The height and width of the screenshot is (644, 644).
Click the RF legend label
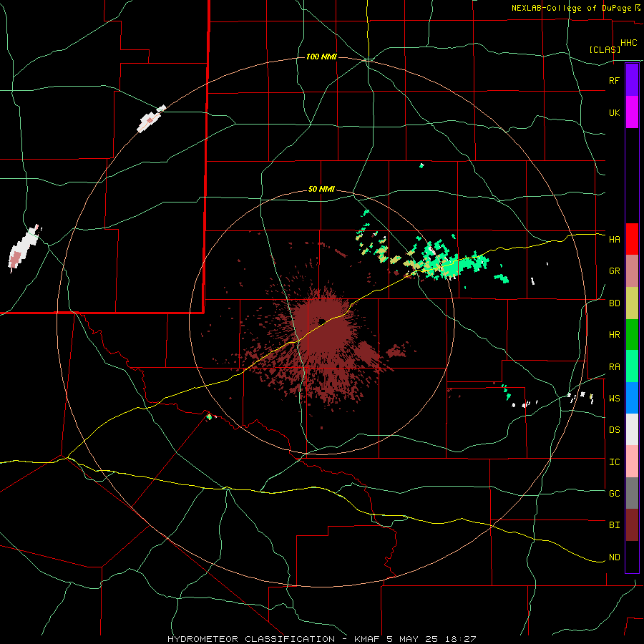click(x=614, y=80)
